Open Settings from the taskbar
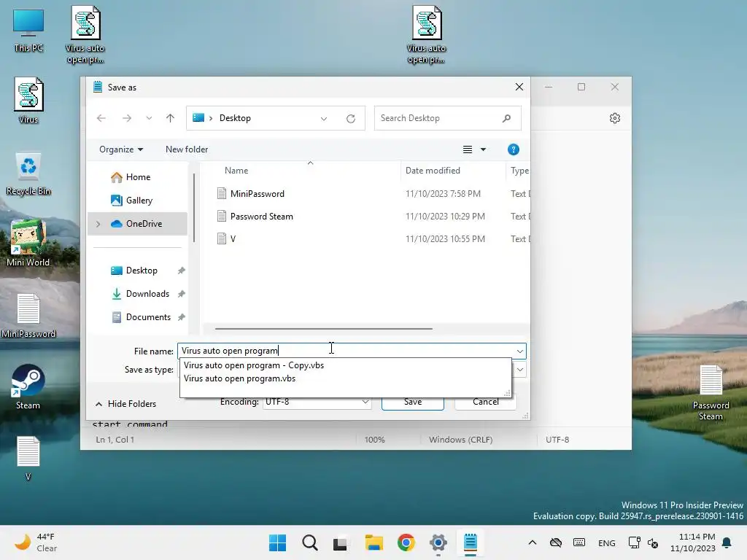747x560 pixels. tap(438, 542)
